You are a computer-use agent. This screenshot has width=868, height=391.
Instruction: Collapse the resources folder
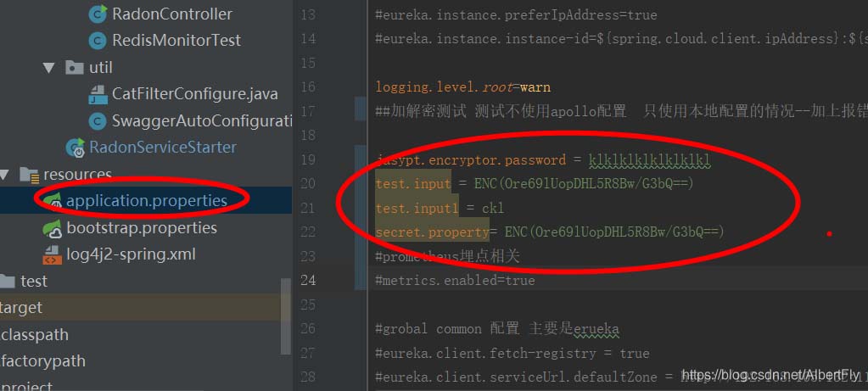[x=4, y=176]
